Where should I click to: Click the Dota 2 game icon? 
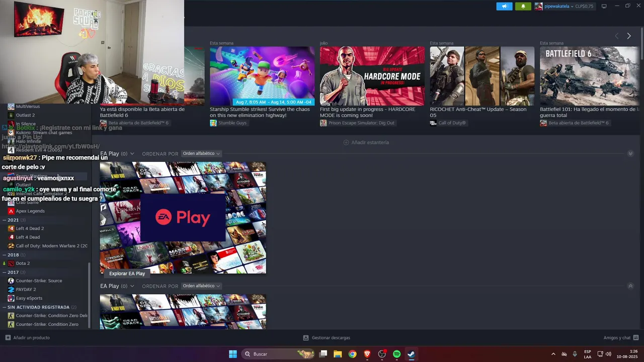tap(11, 263)
